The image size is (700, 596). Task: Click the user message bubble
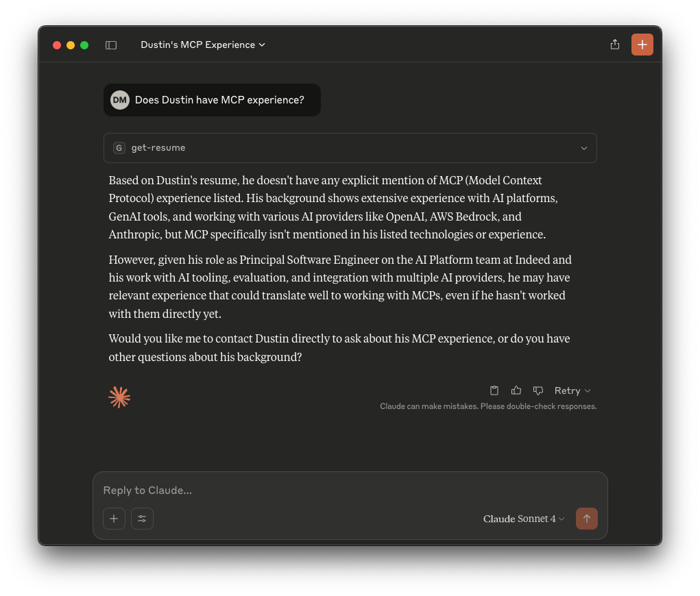219,100
